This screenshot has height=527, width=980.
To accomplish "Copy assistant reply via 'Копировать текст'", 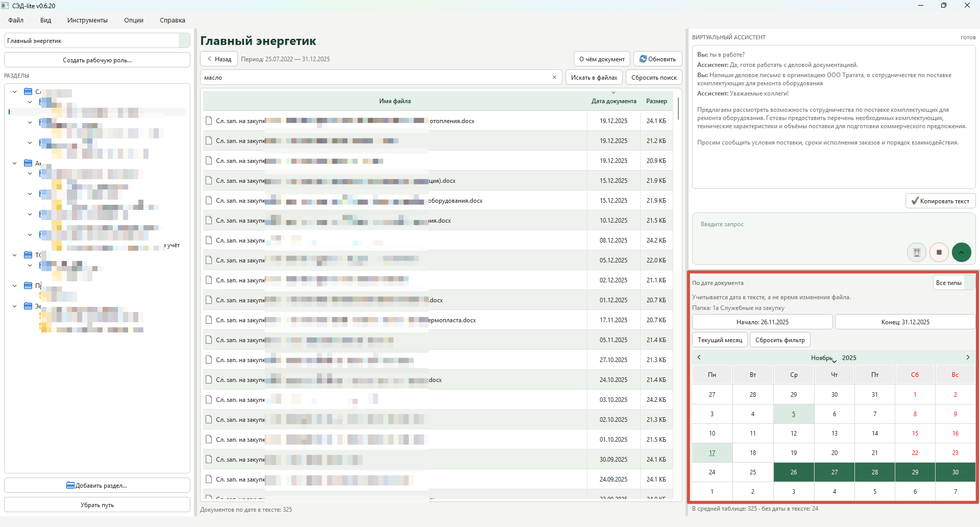I will pyautogui.click(x=941, y=201).
